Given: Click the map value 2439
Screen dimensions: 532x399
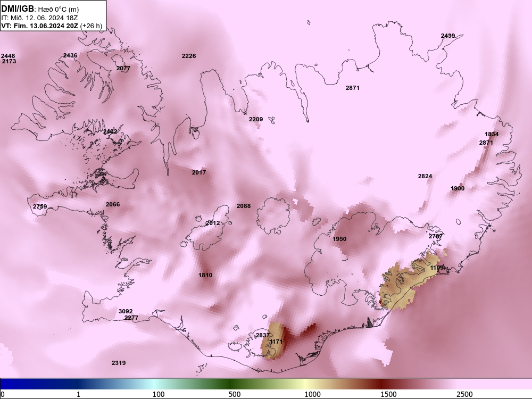Looking at the screenshot, I should 448,36.
